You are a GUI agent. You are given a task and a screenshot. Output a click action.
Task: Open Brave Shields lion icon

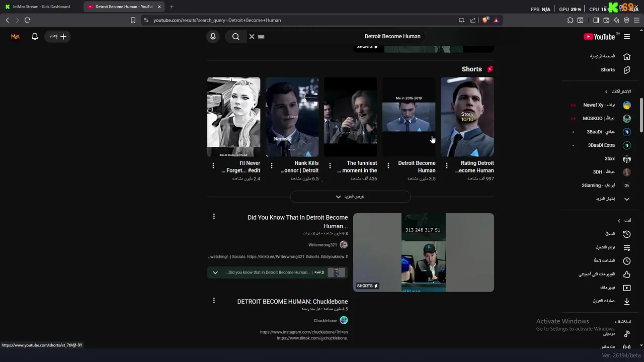coord(485,20)
